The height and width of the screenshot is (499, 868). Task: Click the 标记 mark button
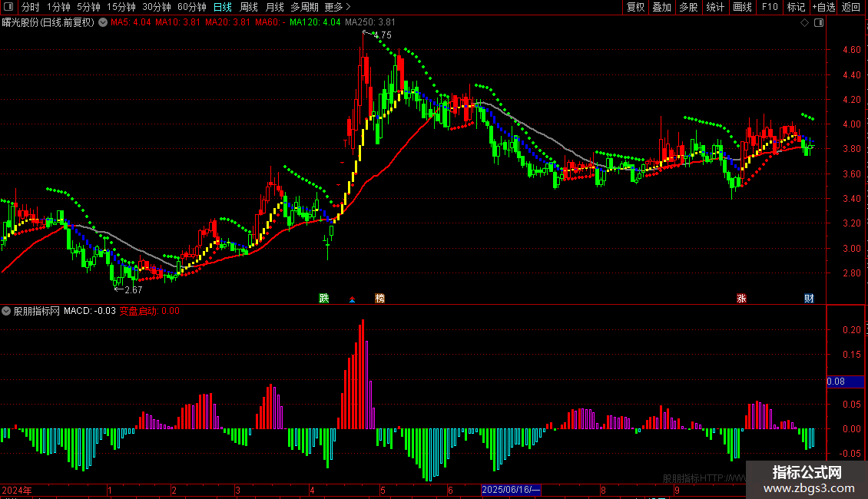[x=796, y=7]
